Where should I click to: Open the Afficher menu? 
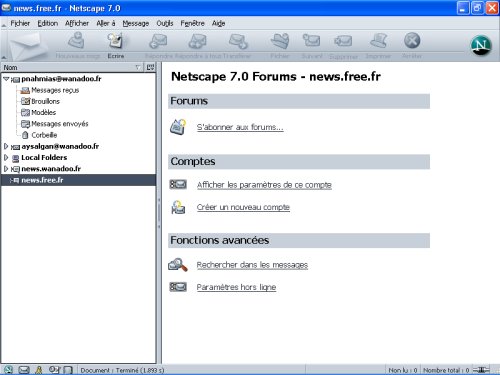77,23
